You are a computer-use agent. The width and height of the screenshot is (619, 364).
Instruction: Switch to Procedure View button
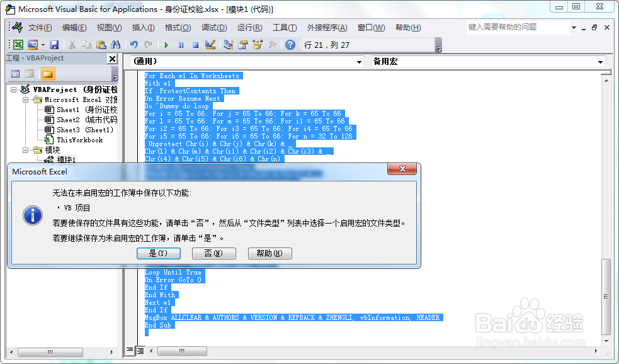130,350
